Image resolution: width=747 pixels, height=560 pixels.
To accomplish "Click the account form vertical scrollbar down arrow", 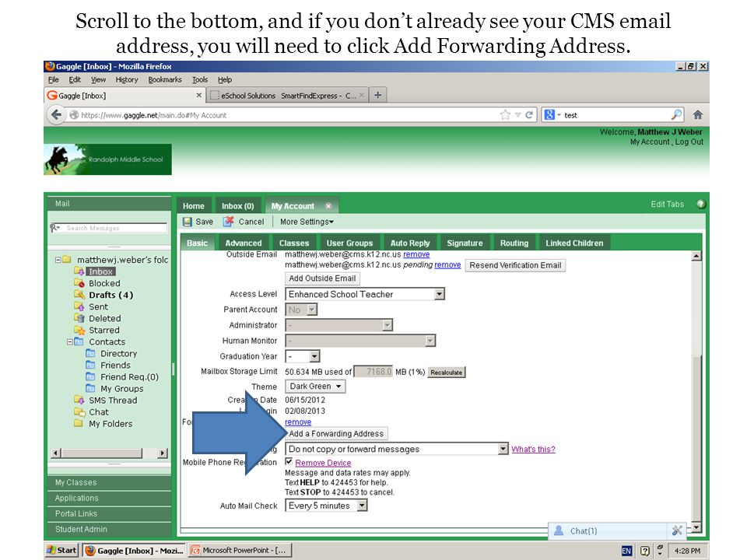I will (x=696, y=527).
